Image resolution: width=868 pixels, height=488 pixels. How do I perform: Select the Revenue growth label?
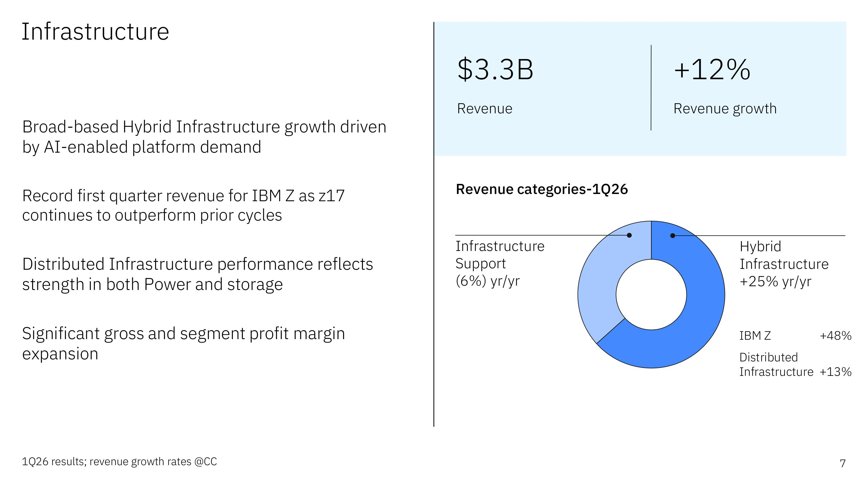[725, 109]
